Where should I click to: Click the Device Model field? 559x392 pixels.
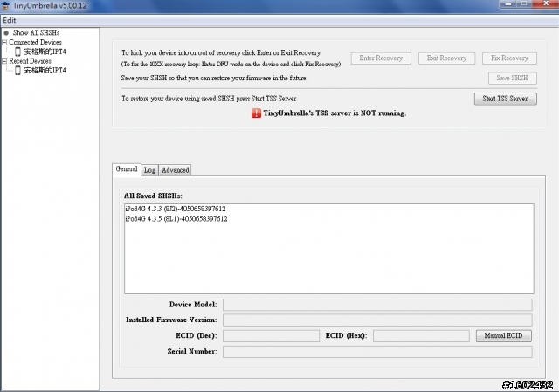[x=377, y=305]
